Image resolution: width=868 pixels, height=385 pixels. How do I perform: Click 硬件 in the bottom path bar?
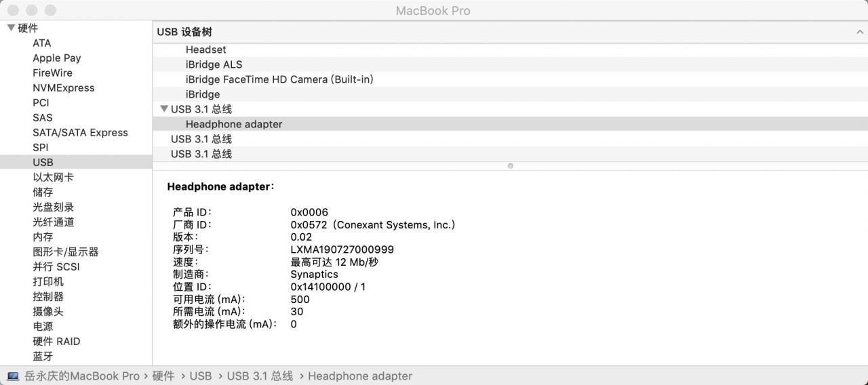pyautogui.click(x=163, y=376)
